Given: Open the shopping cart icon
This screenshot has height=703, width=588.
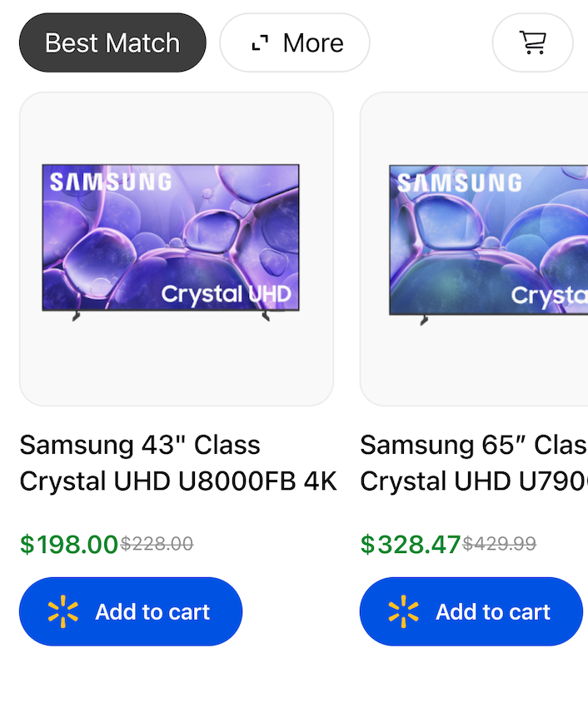Looking at the screenshot, I should pyautogui.click(x=532, y=42).
